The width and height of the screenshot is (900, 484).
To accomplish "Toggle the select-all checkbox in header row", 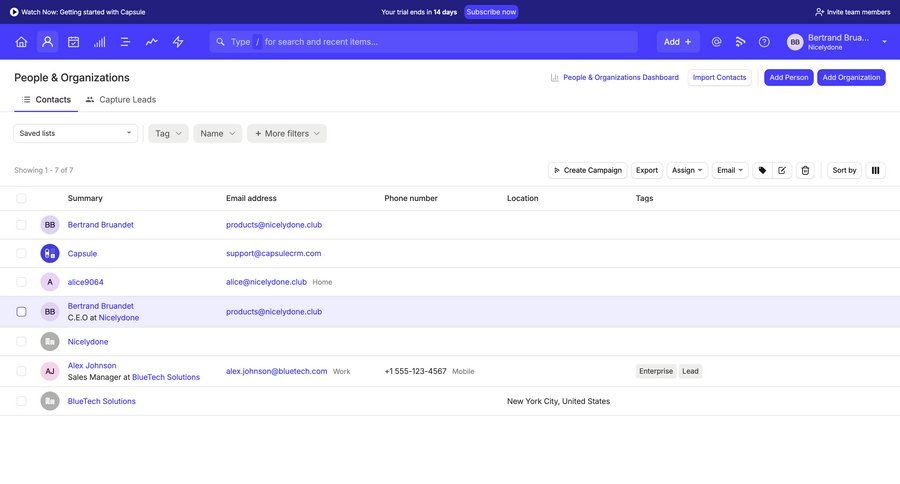I will pos(21,198).
